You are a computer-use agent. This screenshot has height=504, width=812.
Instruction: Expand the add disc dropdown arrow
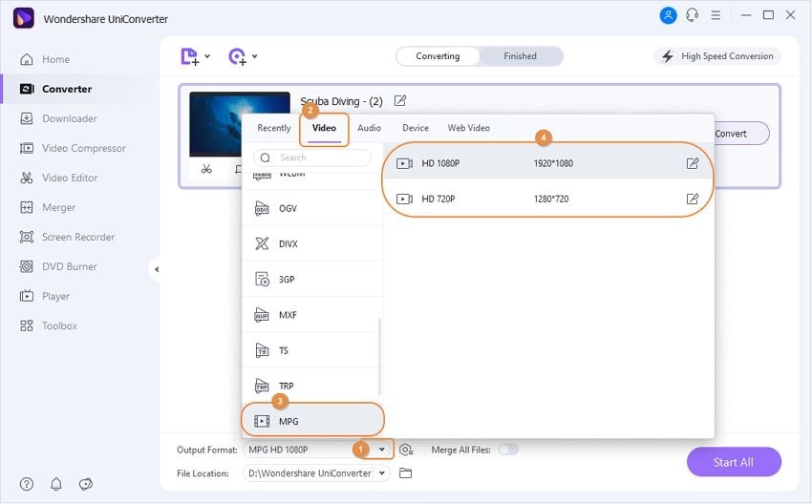[255, 56]
